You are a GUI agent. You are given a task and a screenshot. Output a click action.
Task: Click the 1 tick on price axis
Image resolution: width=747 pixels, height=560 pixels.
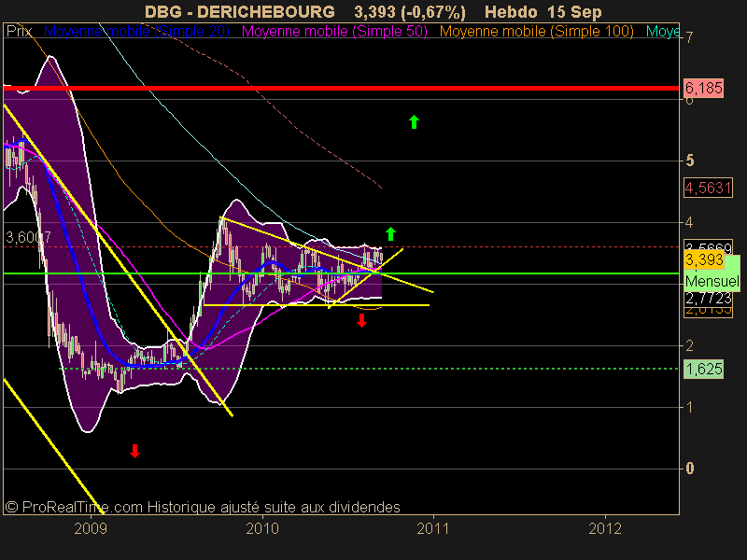(x=690, y=407)
